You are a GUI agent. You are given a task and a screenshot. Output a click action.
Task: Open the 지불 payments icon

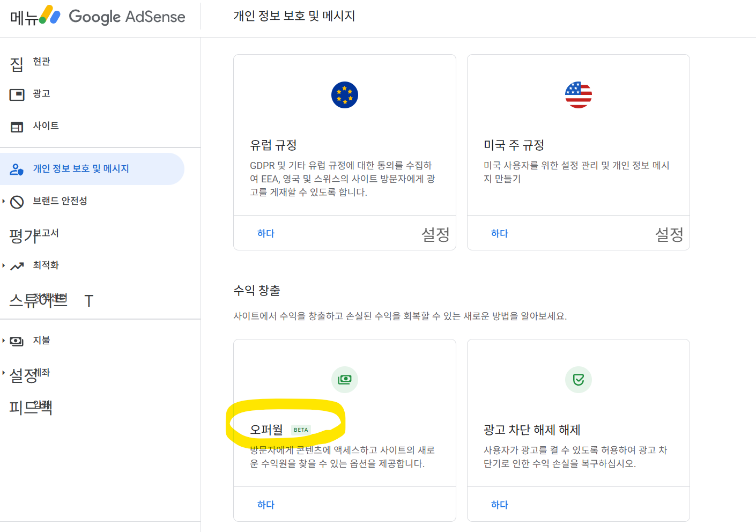pyautogui.click(x=17, y=341)
